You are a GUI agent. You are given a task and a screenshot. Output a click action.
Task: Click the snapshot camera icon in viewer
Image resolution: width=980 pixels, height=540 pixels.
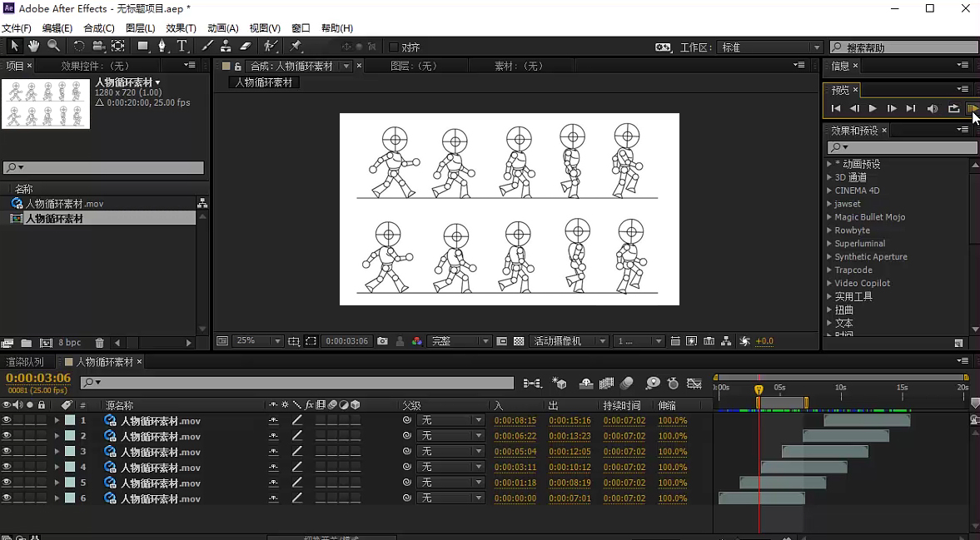pyautogui.click(x=382, y=341)
